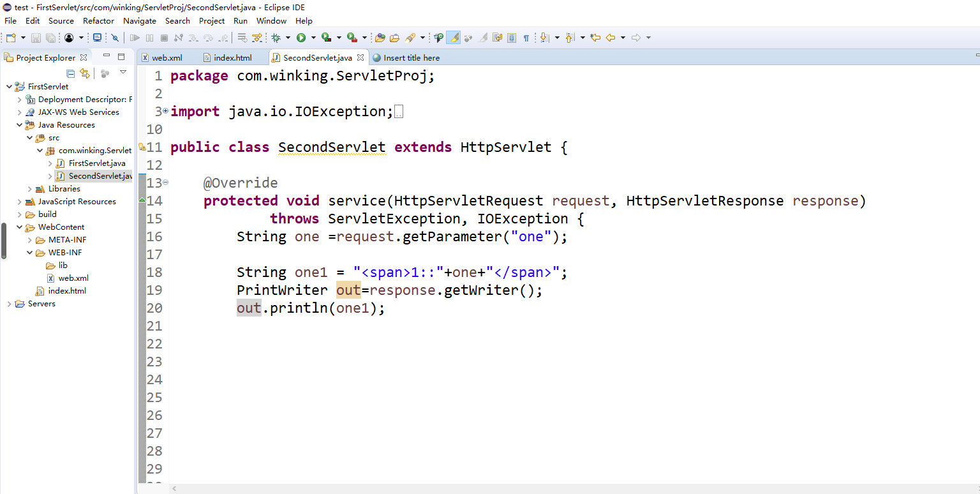Expand the Servers node

tap(9, 304)
